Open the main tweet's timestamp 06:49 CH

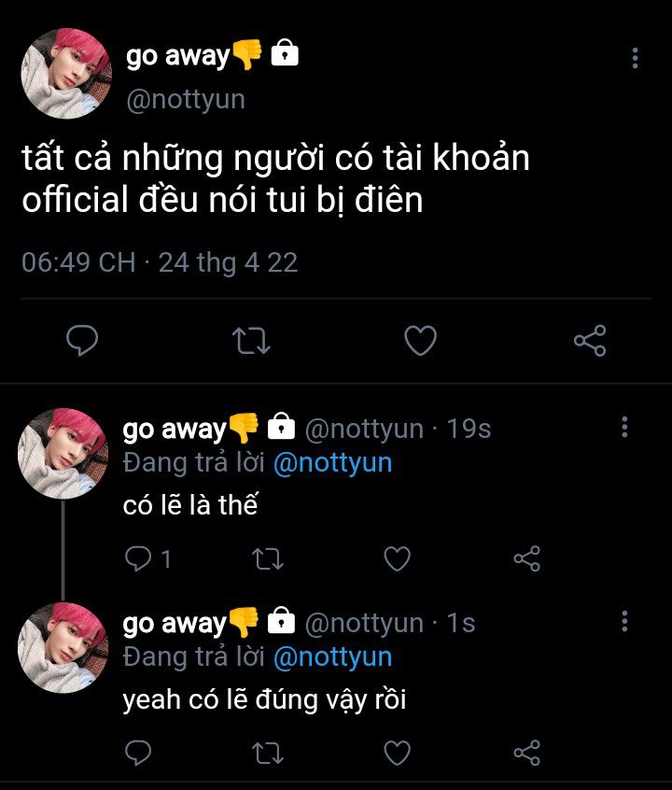(78, 262)
